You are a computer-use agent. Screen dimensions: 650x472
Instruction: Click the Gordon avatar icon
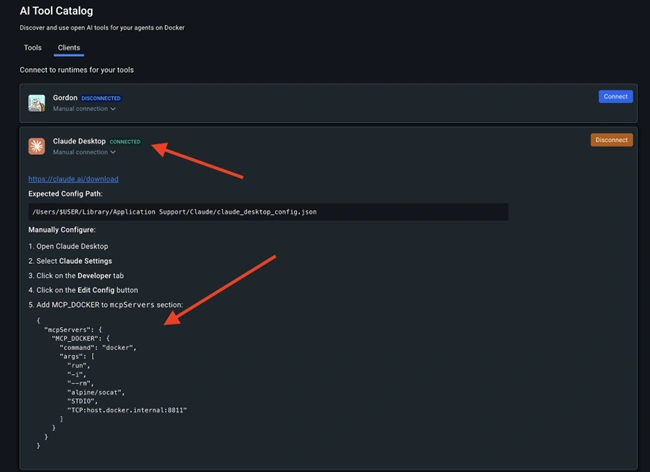click(36, 103)
